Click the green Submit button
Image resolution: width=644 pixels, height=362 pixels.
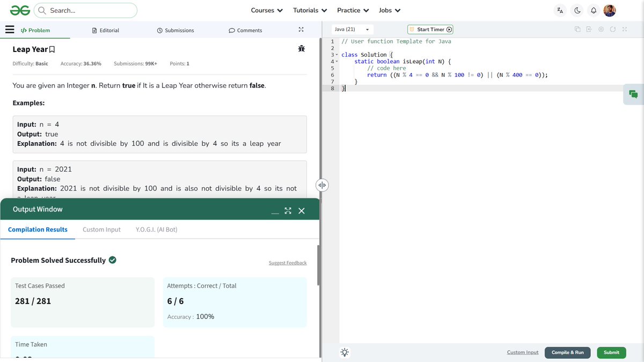coord(611,352)
